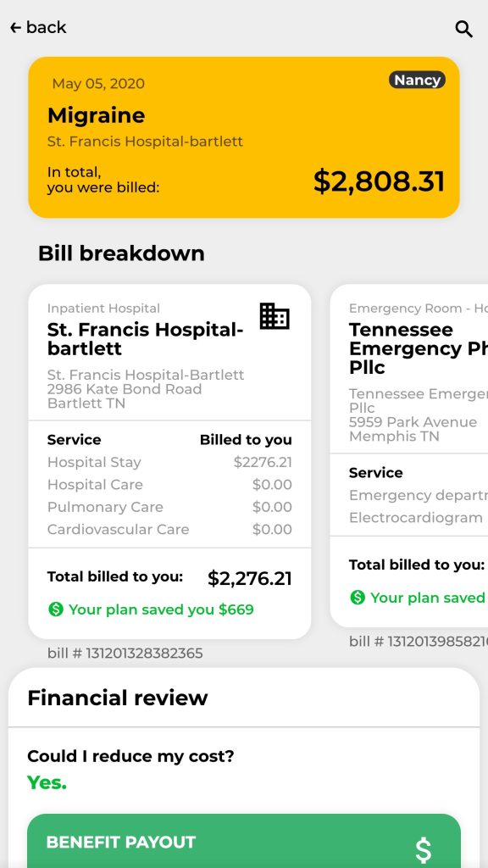
Task: Tap the dollar sign on Benefit Payout
Action: click(424, 850)
